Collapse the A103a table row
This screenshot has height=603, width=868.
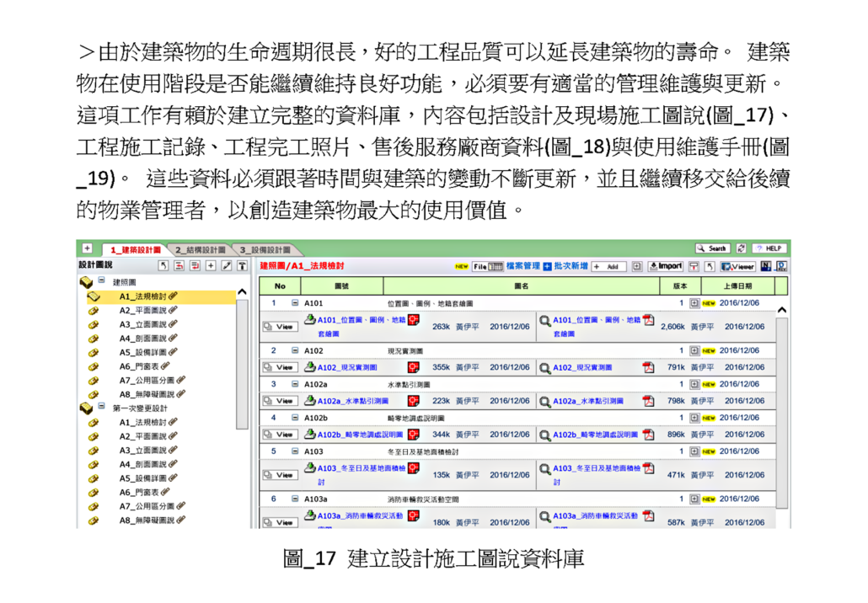point(295,499)
